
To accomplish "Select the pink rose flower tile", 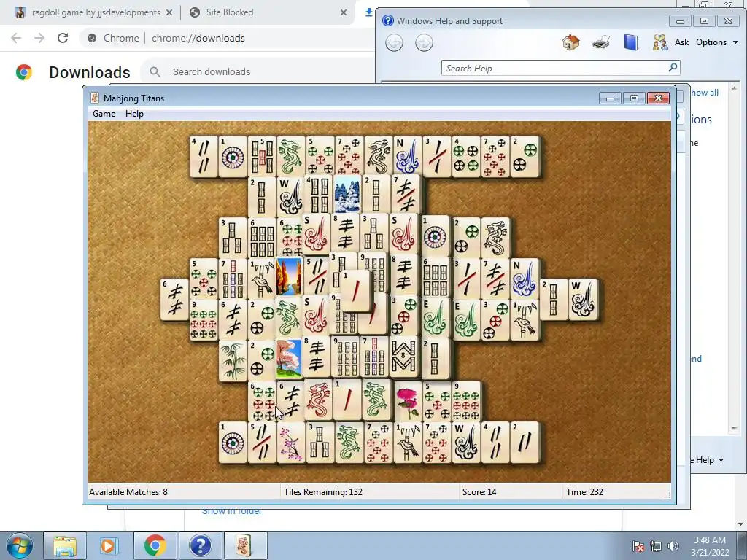I will coord(408,402).
